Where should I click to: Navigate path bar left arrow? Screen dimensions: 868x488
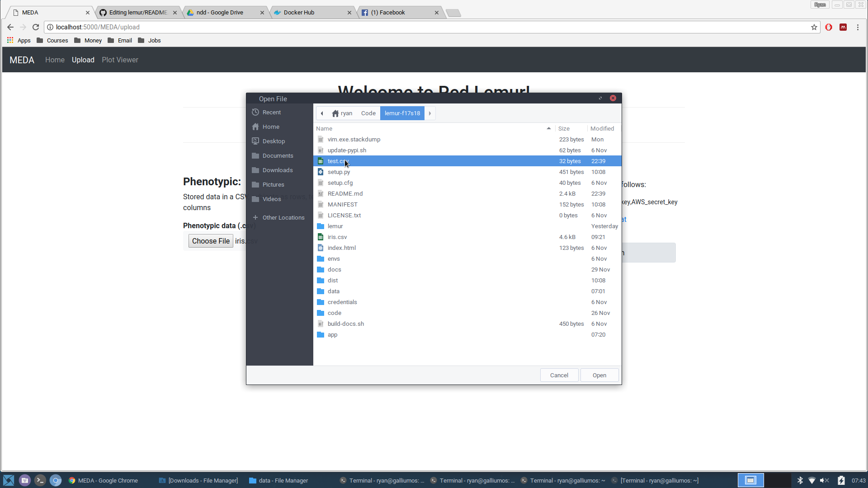[x=322, y=113]
